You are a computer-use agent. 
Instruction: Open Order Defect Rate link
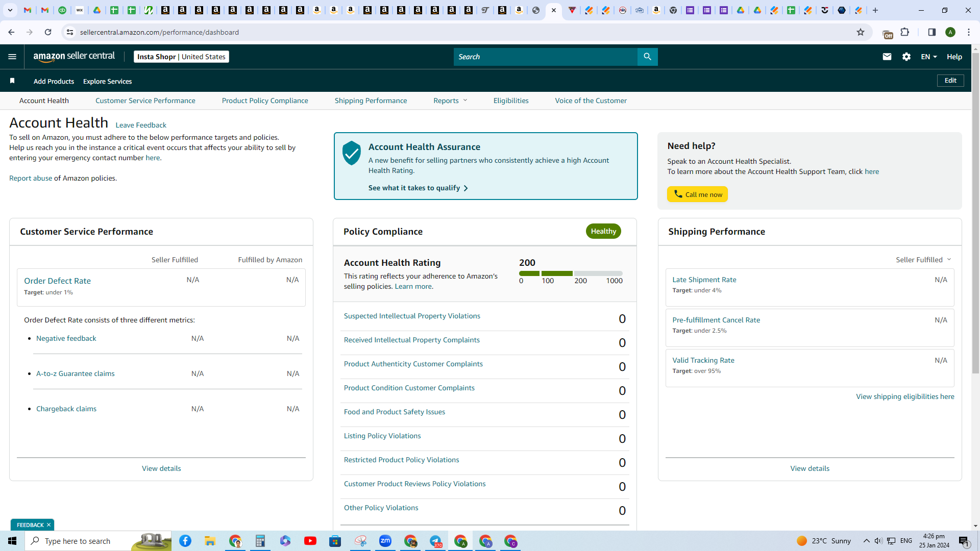[57, 281]
